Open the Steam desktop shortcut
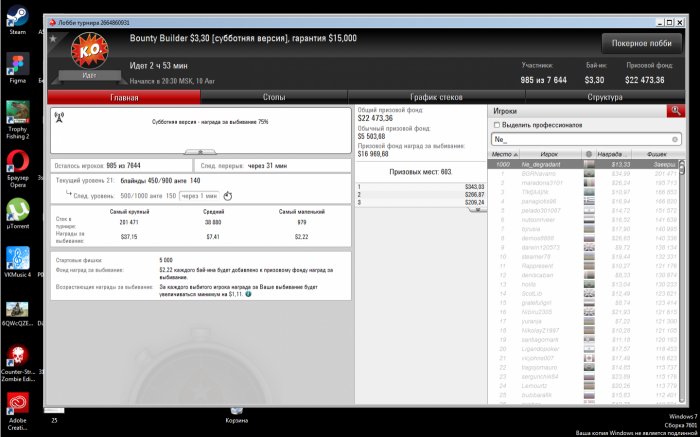The image size is (700, 437). (17, 18)
